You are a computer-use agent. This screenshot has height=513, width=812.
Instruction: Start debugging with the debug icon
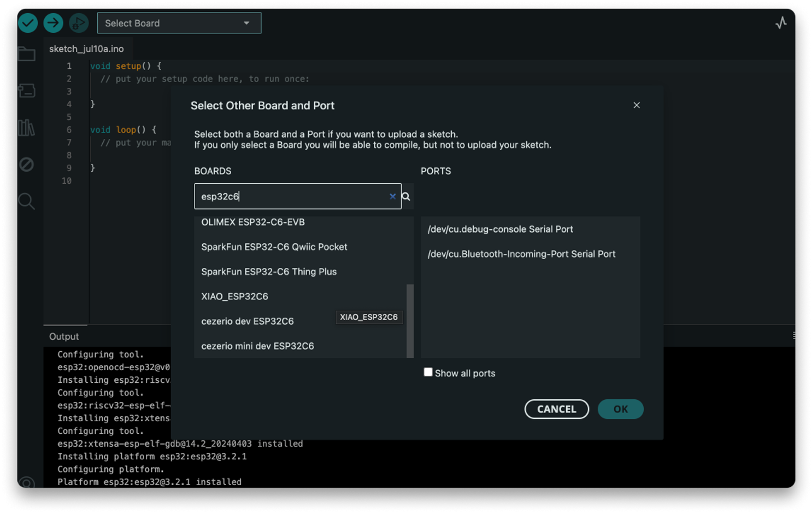(79, 23)
